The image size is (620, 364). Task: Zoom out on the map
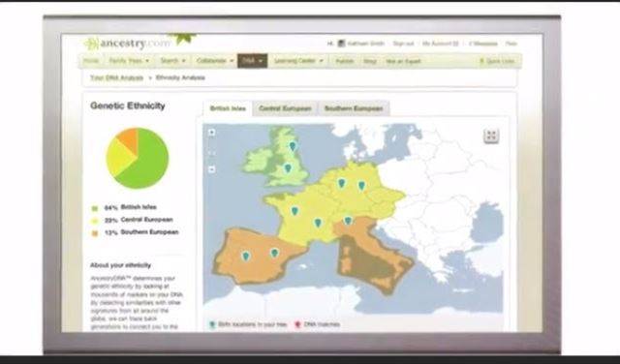pyautogui.click(x=212, y=169)
